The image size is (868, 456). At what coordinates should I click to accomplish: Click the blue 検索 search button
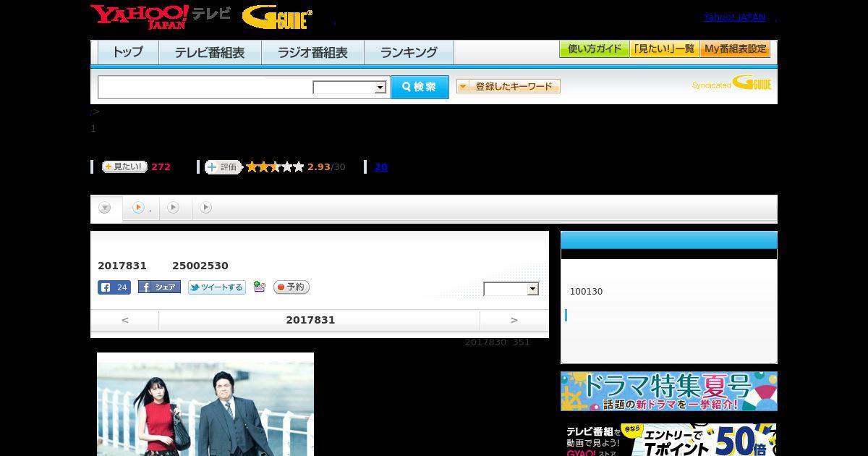click(420, 87)
